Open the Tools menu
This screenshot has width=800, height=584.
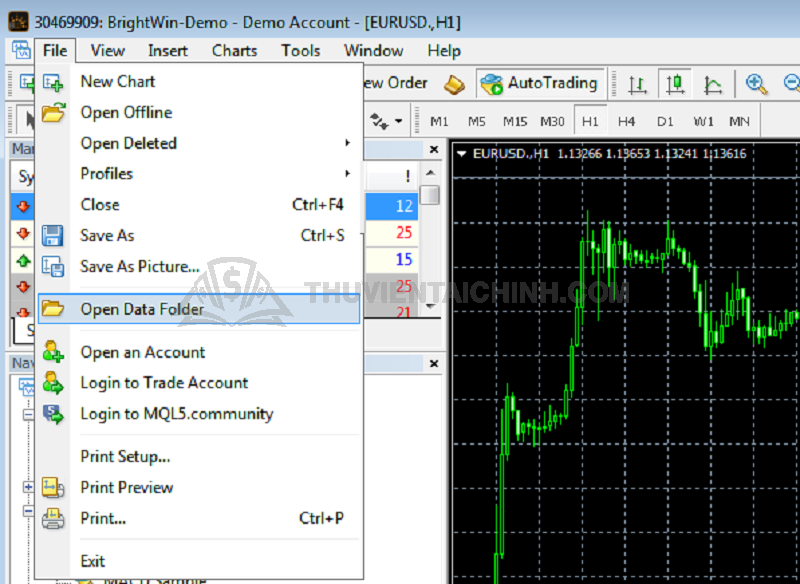(x=301, y=50)
